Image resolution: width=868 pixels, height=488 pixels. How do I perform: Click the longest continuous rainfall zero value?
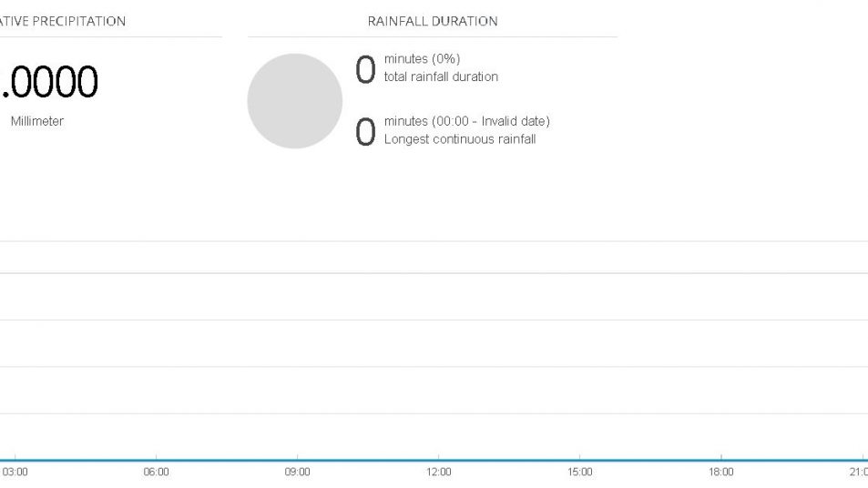(365, 133)
